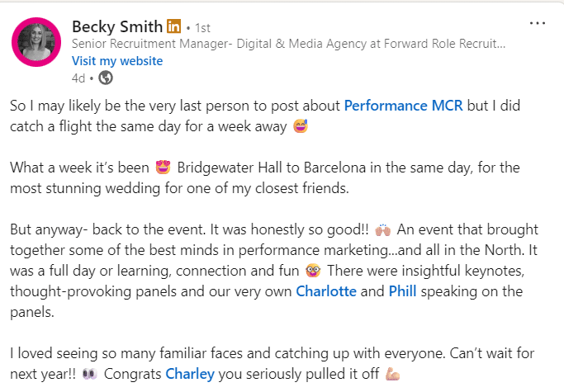564x392 pixels.
Task: Click the Charley mention link
Action: (x=190, y=374)
